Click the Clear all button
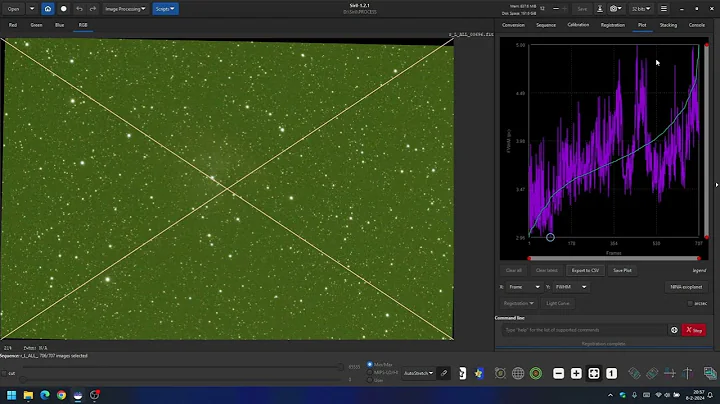The height and width of the screenshot is (404, 720). click(x=513, y=270)
